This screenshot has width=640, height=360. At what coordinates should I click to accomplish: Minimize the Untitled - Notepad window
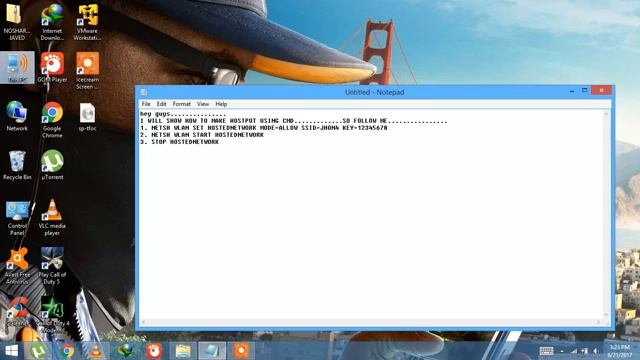coord(572,91)
